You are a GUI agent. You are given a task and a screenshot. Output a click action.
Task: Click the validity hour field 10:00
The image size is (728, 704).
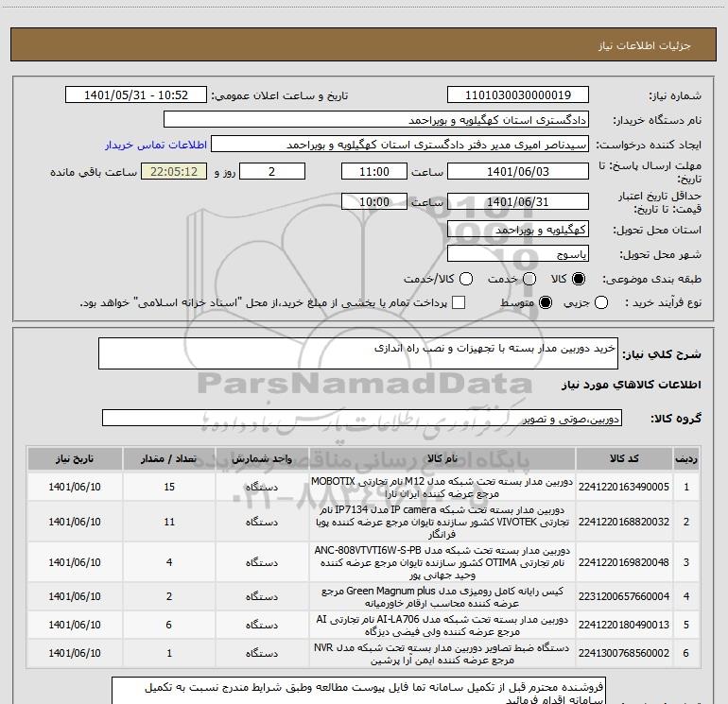[374, 202]
